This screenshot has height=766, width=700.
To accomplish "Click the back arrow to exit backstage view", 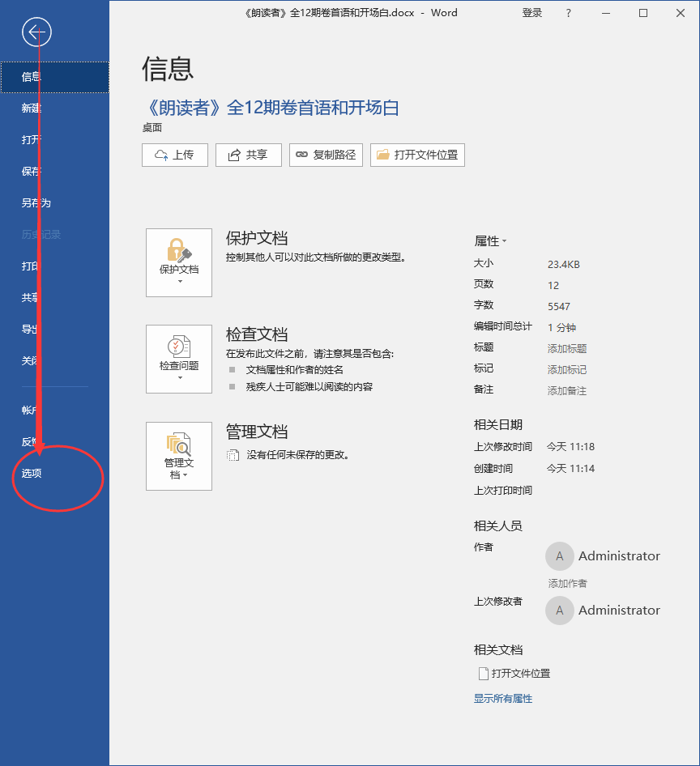I will click(x=36, y=32).
